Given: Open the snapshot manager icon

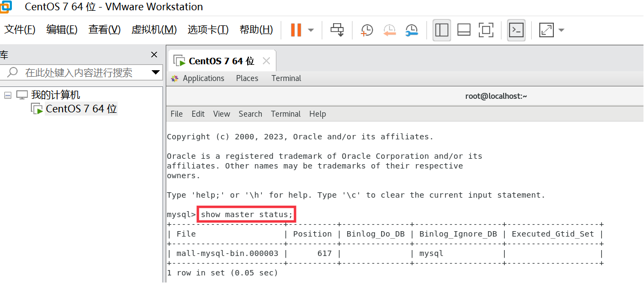Looking at the screenshot, I should tap(411, 30).
